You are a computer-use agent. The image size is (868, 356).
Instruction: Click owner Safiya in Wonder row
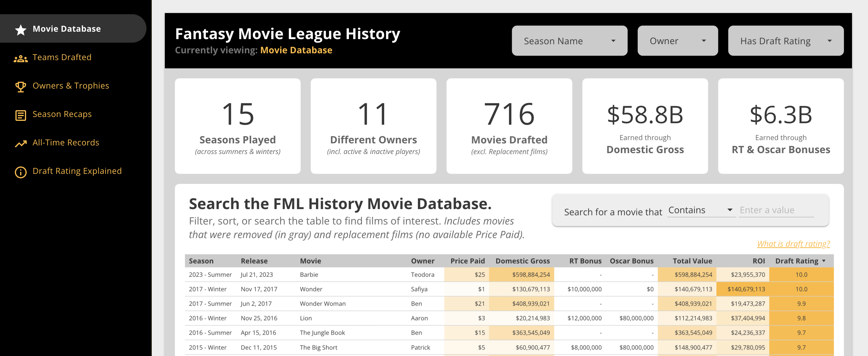coord(419,289)
